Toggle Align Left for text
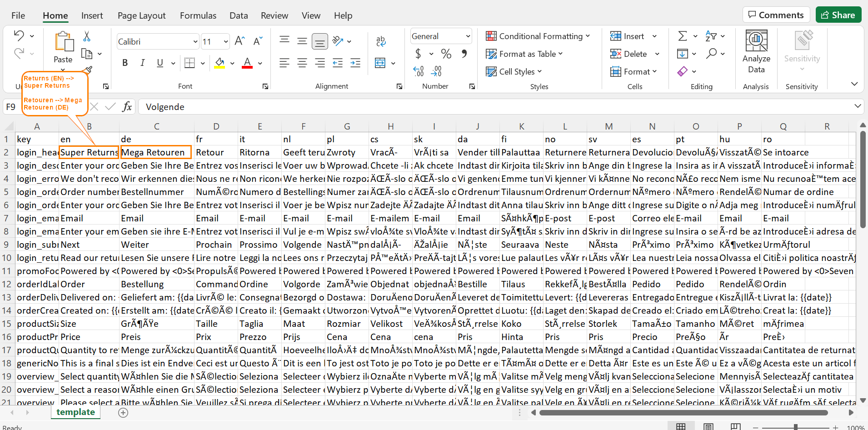 (x=284, y=63)
